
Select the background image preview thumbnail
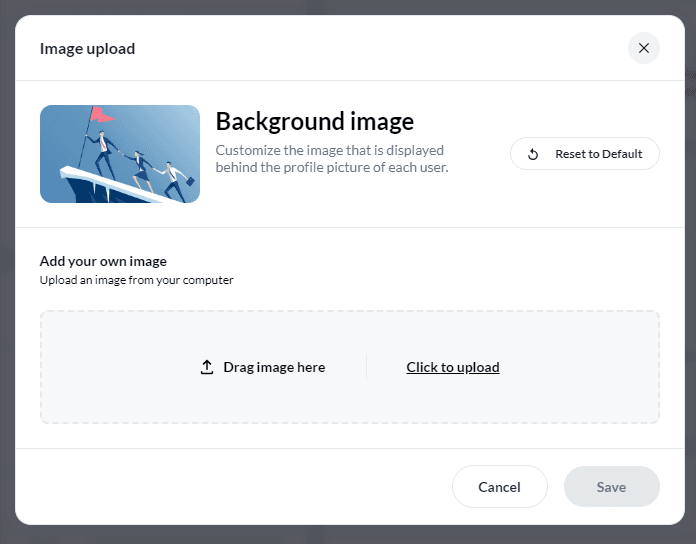click(x=120, y=154)
